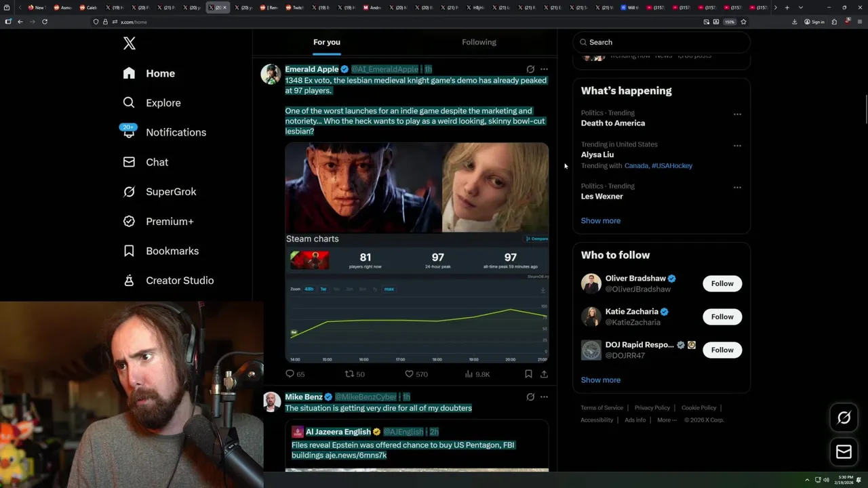
Task: Click Sign in in browser toolbar
Action: [814, 22]
